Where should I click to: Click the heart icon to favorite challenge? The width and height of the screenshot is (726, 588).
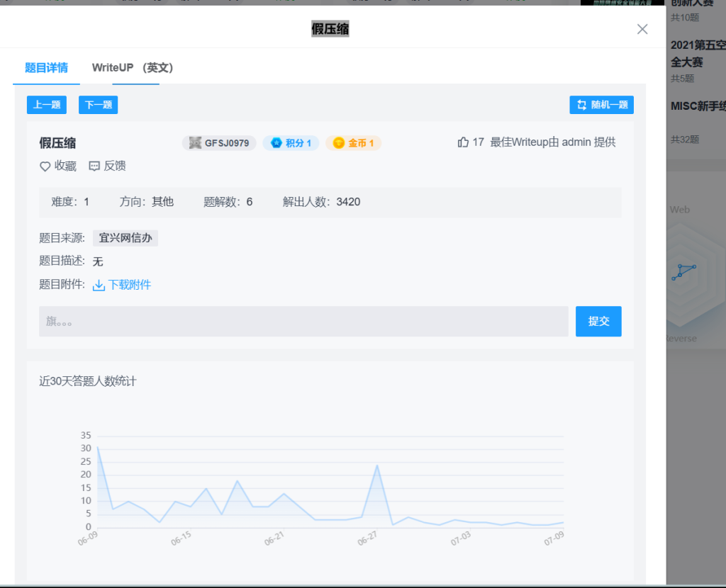(x=45, y=166)
